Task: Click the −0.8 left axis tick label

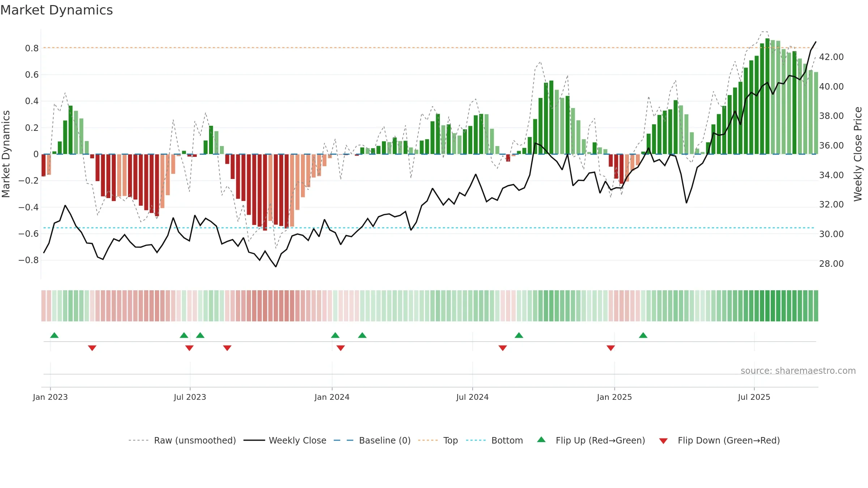Action: [29, 260]
